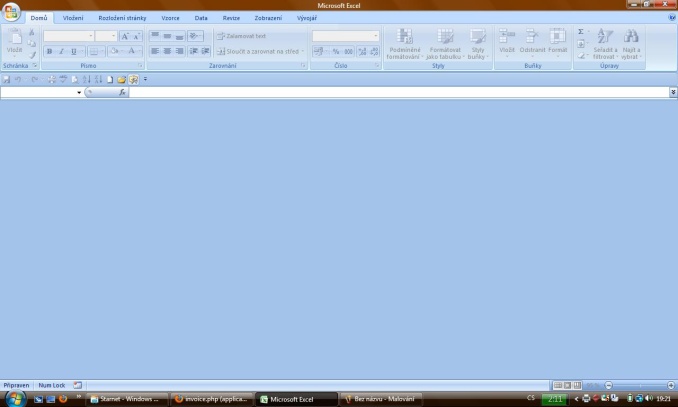Click the macro record icon in status bar
Viewport: 678px width, 407px height.
click(77, 385)
